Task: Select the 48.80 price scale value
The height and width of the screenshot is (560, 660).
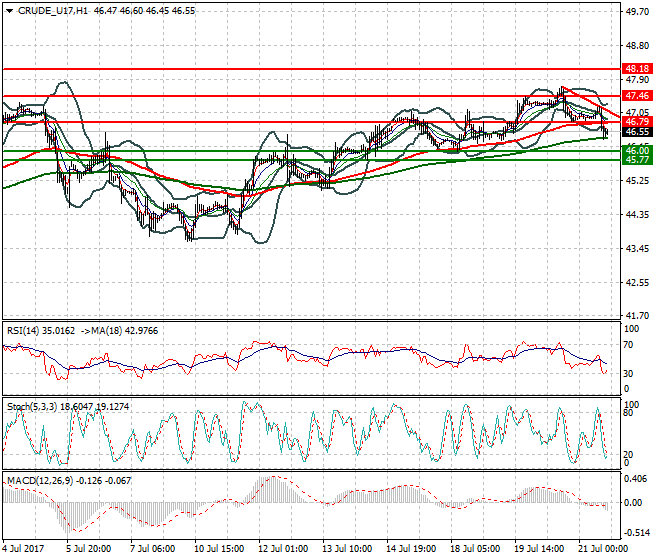Action: (x=637, y=45)
